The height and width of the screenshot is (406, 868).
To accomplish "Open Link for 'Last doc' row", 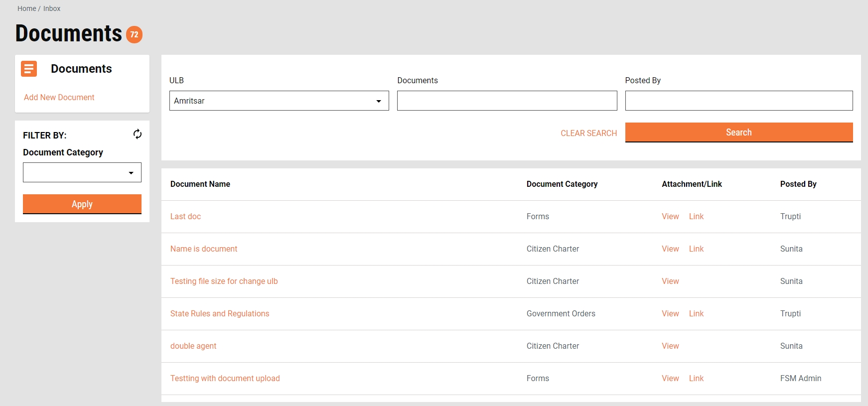I will (x=696, y=216).
